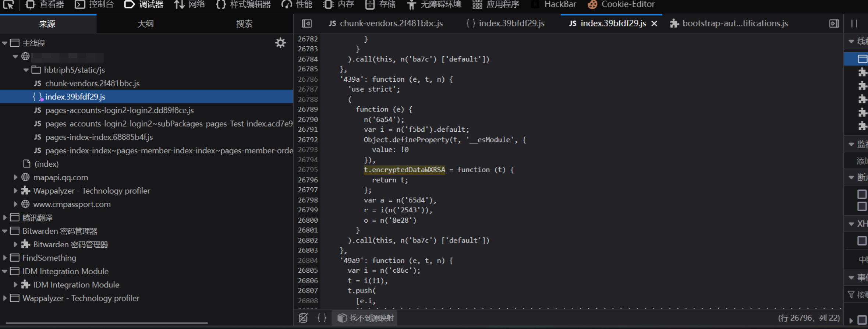This screenshot has width=868, height=329.
Task: Select index.39bfdf29.js in the source tree
Action: pyautogui.click(x=146, y=97)
